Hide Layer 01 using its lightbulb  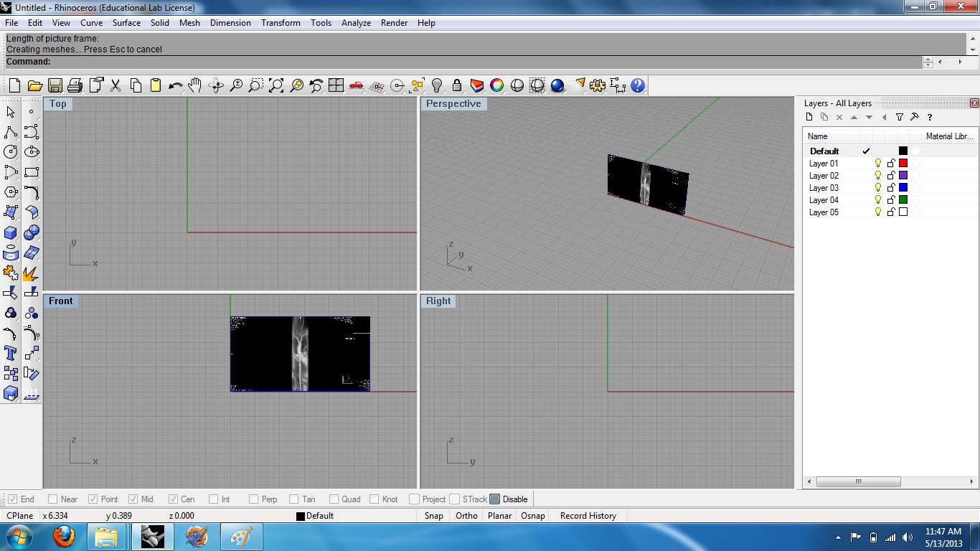click(878, 163)
